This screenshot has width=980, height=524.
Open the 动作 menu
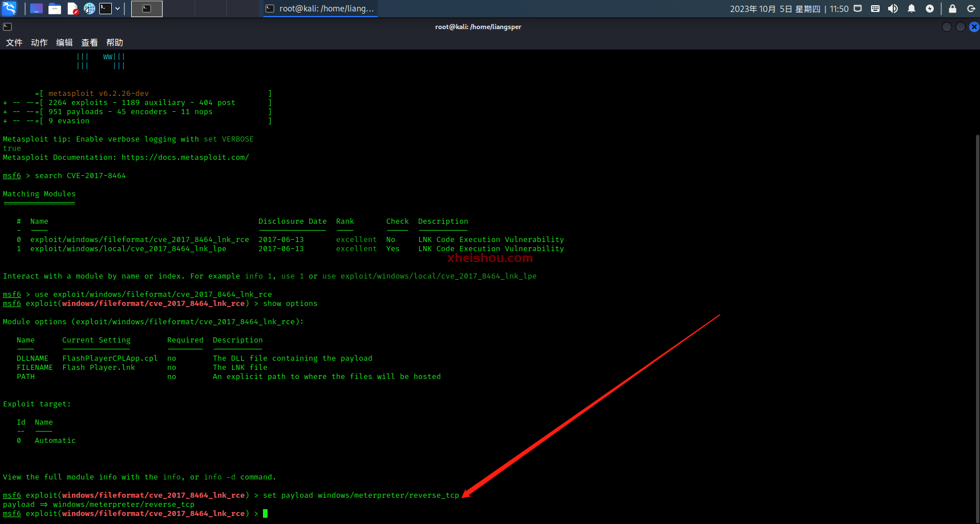tap(39, 43)
